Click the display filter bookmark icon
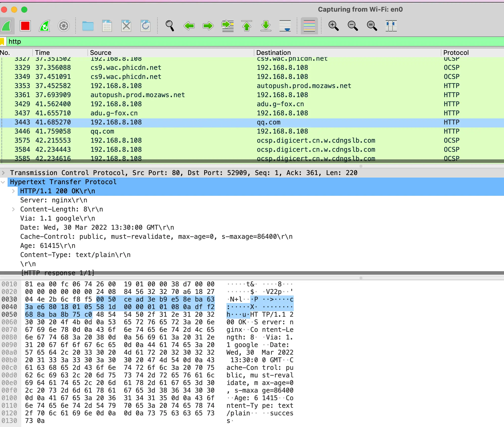 click(x=2, y=41)
